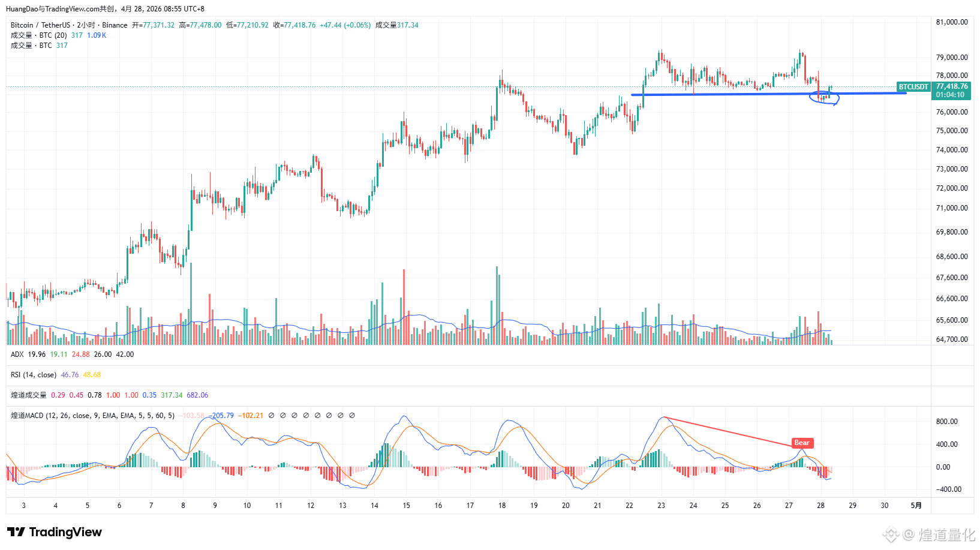Click the 69,800.00 price axis label

click(952, 232)
